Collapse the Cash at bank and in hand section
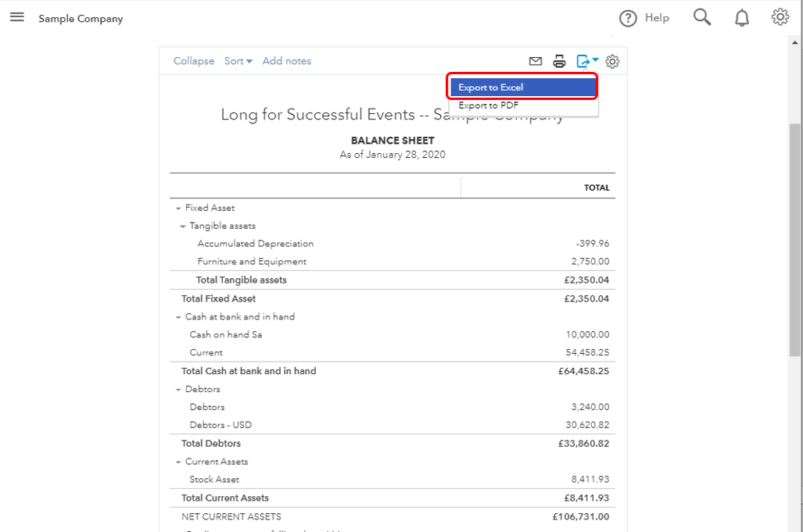Screen dimensions: 803x532 [x=178, y=317]
